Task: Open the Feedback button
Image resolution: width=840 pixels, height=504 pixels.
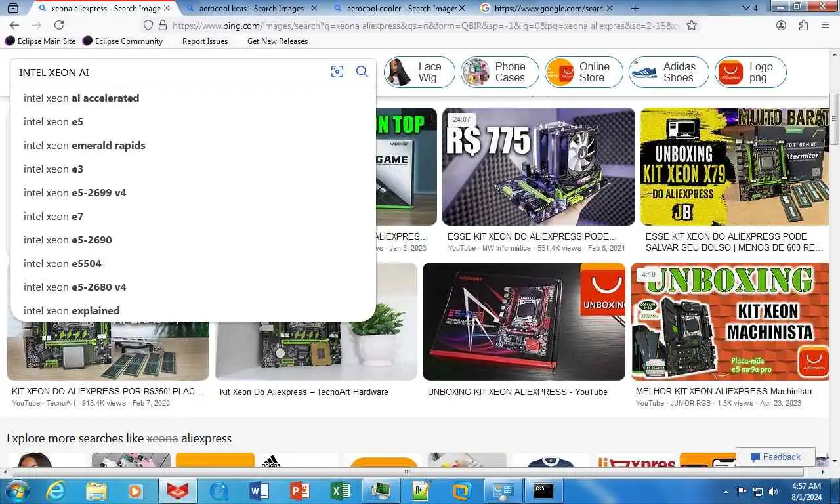Action: [x=776, y=457]
